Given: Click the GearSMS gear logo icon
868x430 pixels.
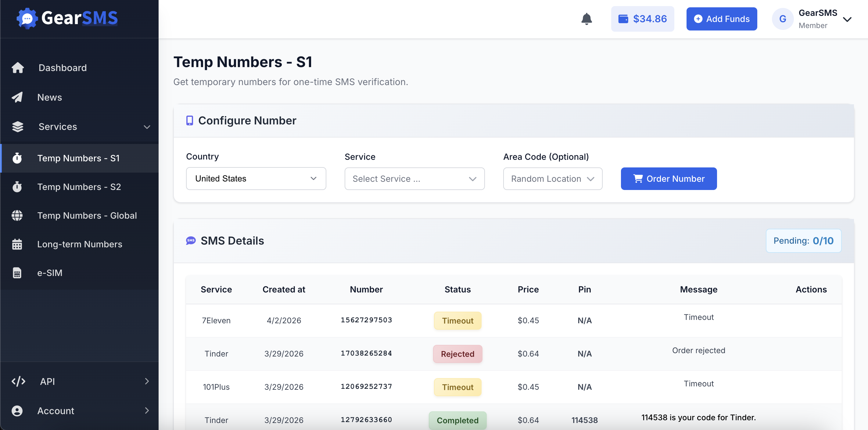Looking at the screenshot, I should click(27, 18).
